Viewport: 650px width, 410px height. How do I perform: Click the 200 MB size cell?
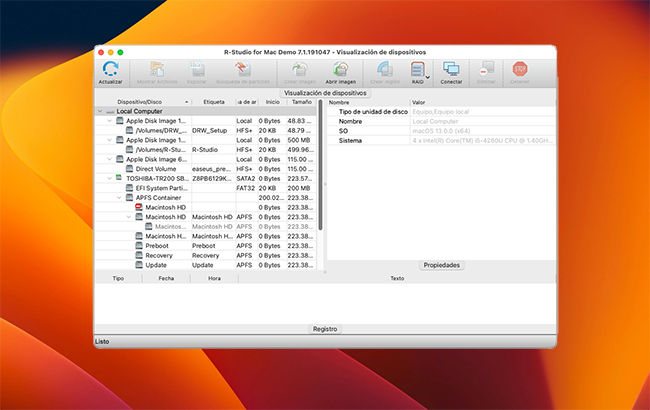301,188
